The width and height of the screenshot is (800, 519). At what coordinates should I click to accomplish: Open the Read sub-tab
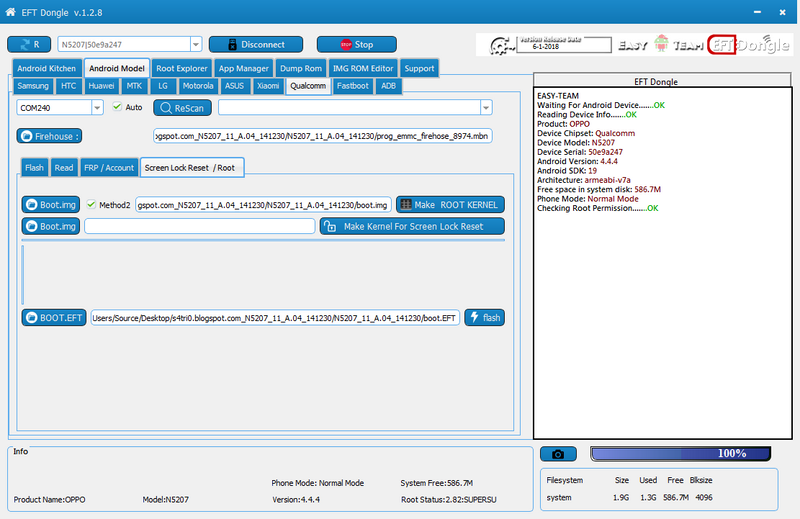[64, 167]
